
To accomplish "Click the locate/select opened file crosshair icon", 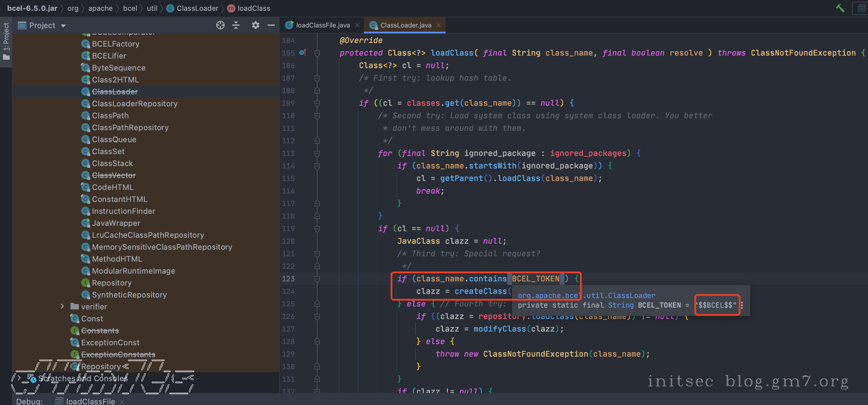I will [x=220, y=25].
